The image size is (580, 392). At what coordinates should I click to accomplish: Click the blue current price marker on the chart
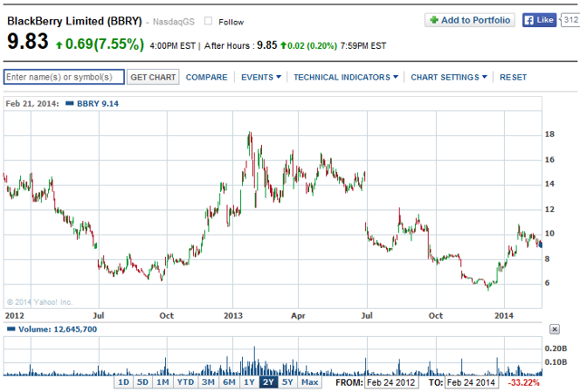(x=540, y=244)
